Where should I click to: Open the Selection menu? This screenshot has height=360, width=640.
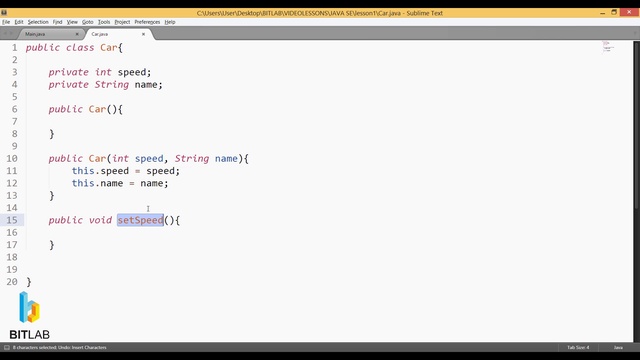coord(38,22)
